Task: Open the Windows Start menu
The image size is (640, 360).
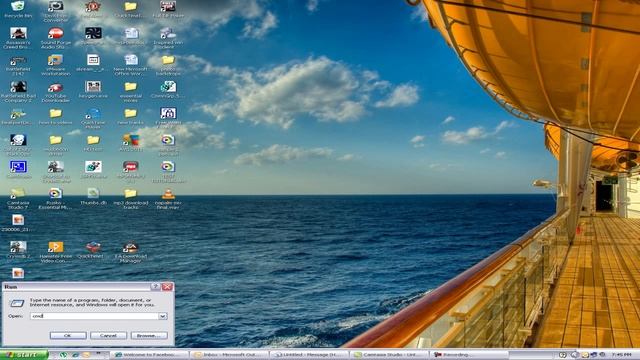Action: 24,355
